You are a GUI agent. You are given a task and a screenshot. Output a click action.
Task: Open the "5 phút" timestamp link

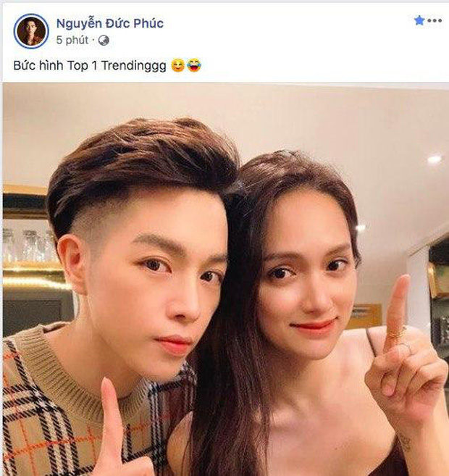[x=72, y=40]
